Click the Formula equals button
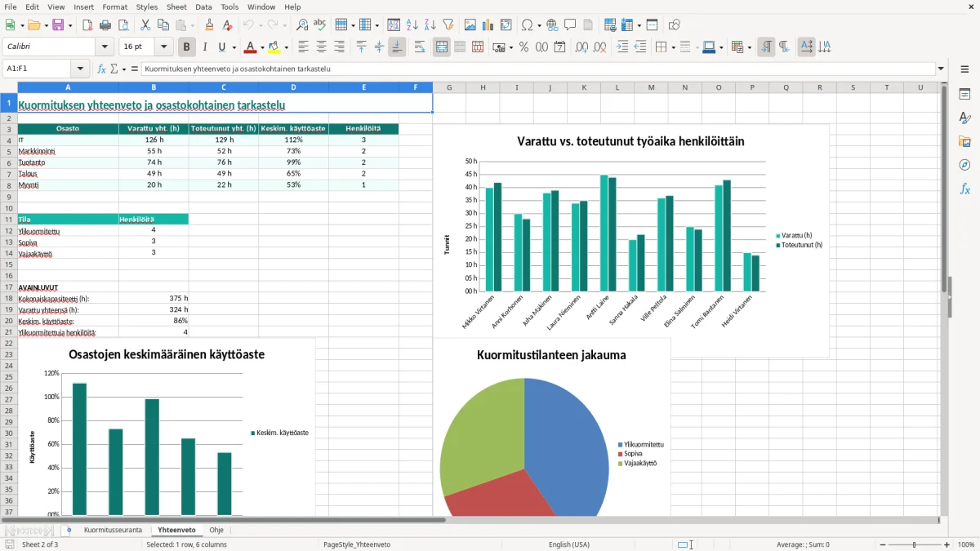 (135, 69)
